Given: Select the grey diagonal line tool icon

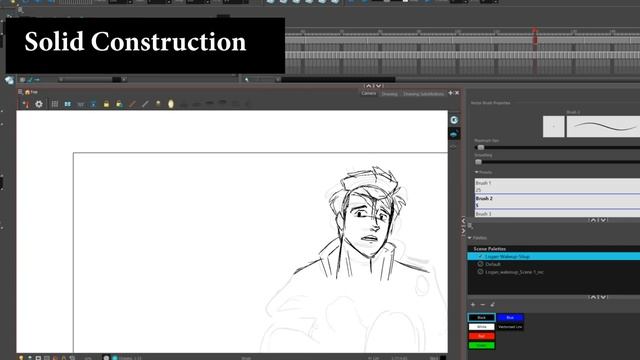Looking at the screenshot, I should (145, 104).
